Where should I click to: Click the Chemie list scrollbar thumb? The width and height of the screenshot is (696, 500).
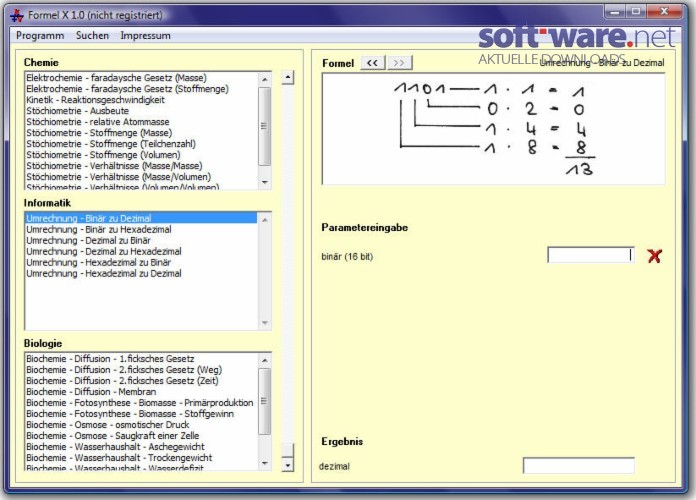coord(265,126)
